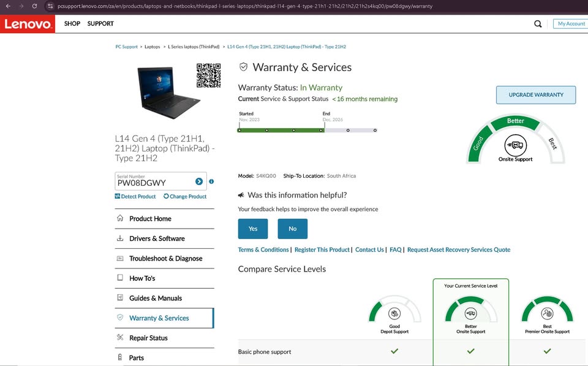
Task: Click the Best Premier Onsite Support gauge icon
Action: [x=547, y=313]
